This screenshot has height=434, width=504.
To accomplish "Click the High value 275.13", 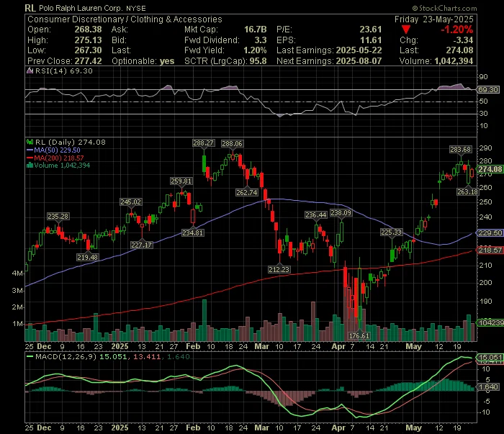I will [88, 40].
